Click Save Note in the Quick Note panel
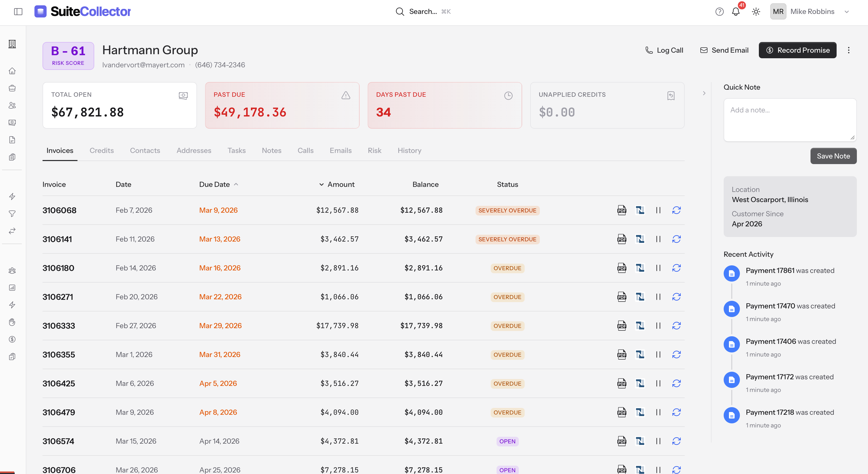The width and height of the screenshot is (868, 474). [833, 156]
